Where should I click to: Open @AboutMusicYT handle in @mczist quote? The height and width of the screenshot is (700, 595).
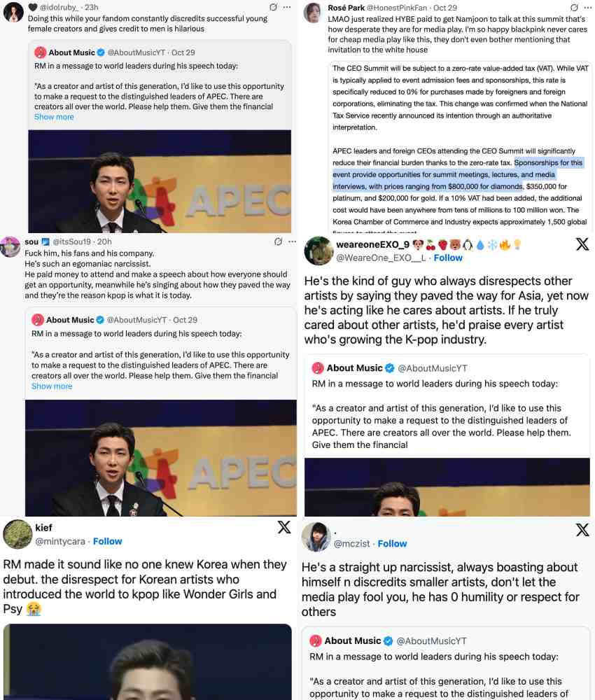(x=432, y=641)
